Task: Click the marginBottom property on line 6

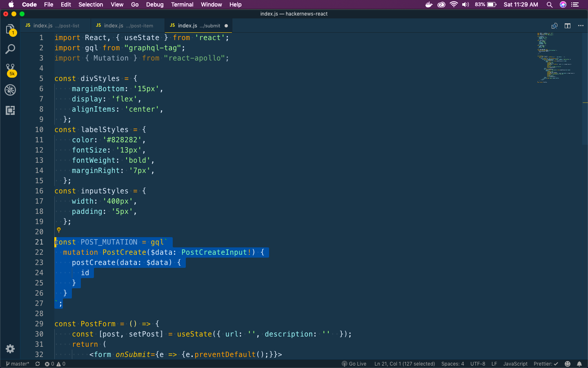Action: tap(98, 89)
